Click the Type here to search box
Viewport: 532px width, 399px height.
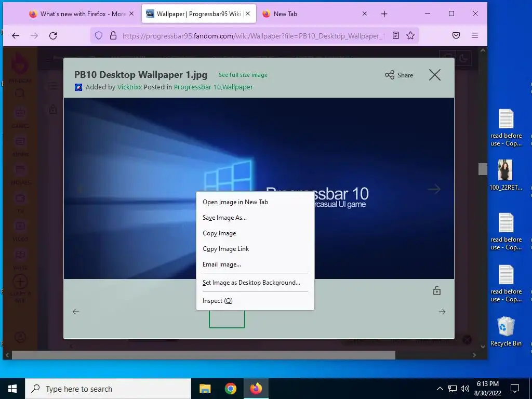[108, 389]
